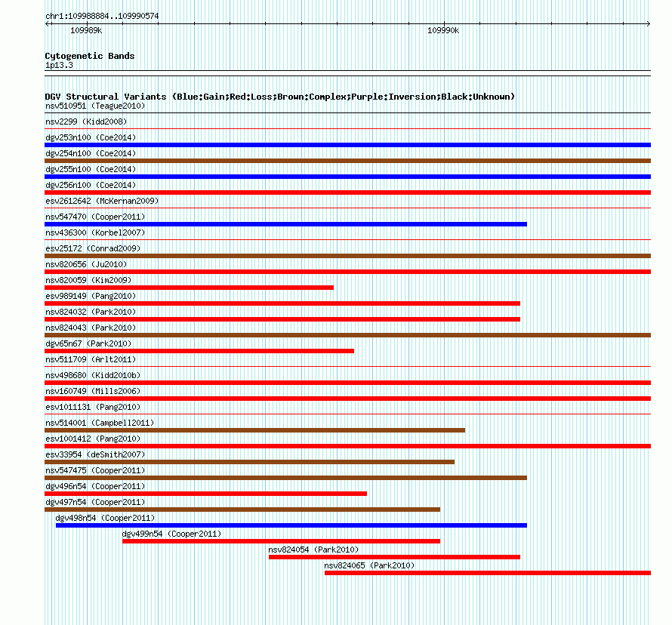Select nsv514001 (Campbell2011) brown bar
The height and width of the screenshot is (625, 672).
pyautogui.click(x=254, y=430)
